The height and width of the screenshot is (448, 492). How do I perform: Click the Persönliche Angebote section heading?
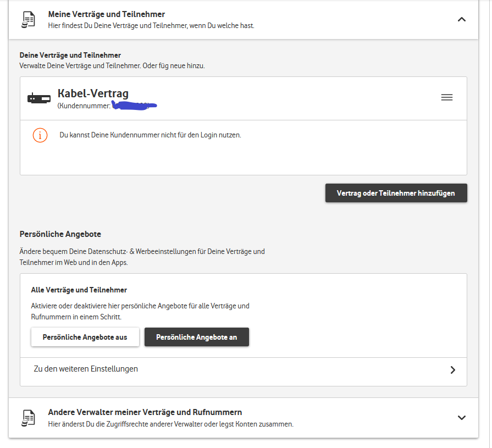[x=60, y=234]
